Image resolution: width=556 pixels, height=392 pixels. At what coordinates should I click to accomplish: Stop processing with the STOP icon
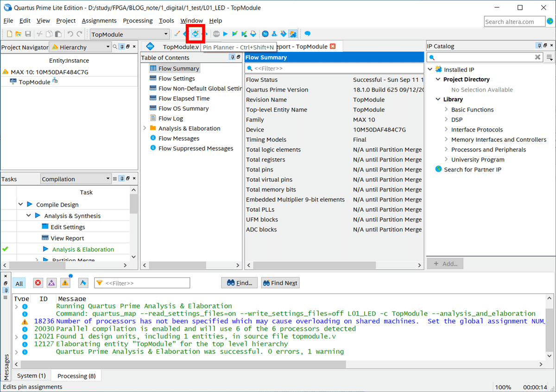(216, 34)
